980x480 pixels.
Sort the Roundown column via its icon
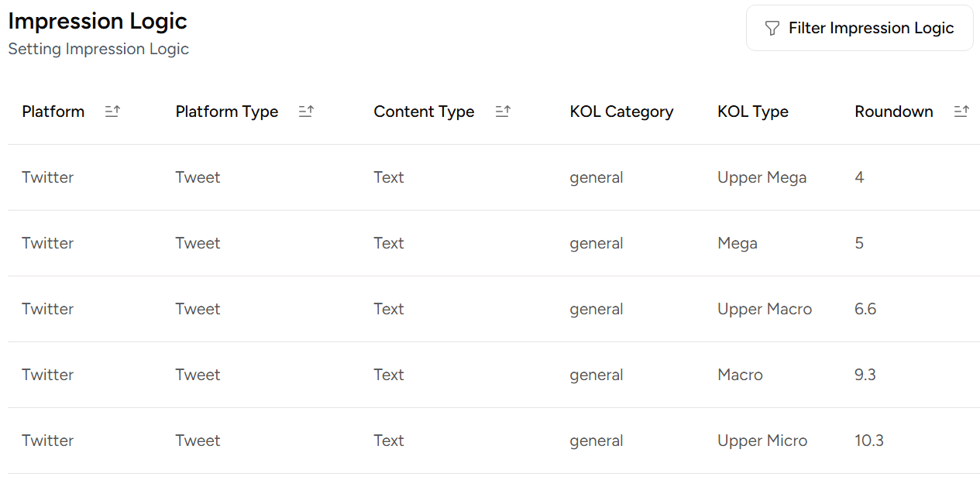(961, 111)
